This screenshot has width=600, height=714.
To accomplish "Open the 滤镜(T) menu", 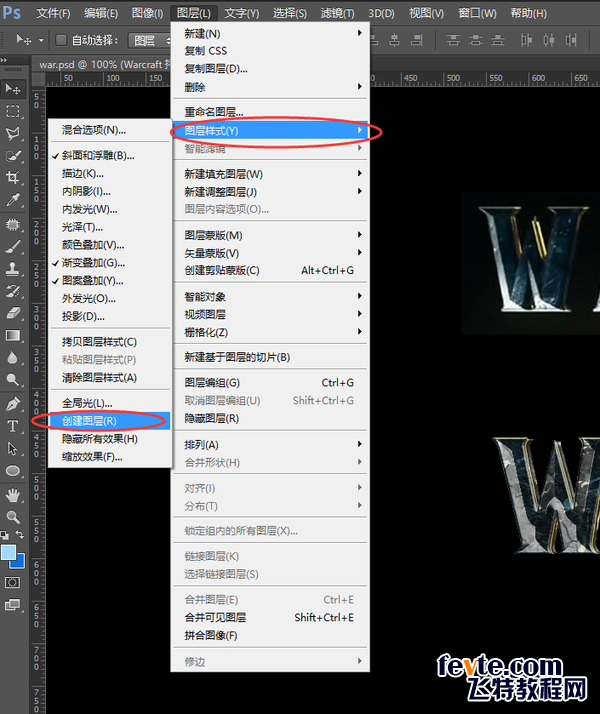I will (x=337, y=13).
